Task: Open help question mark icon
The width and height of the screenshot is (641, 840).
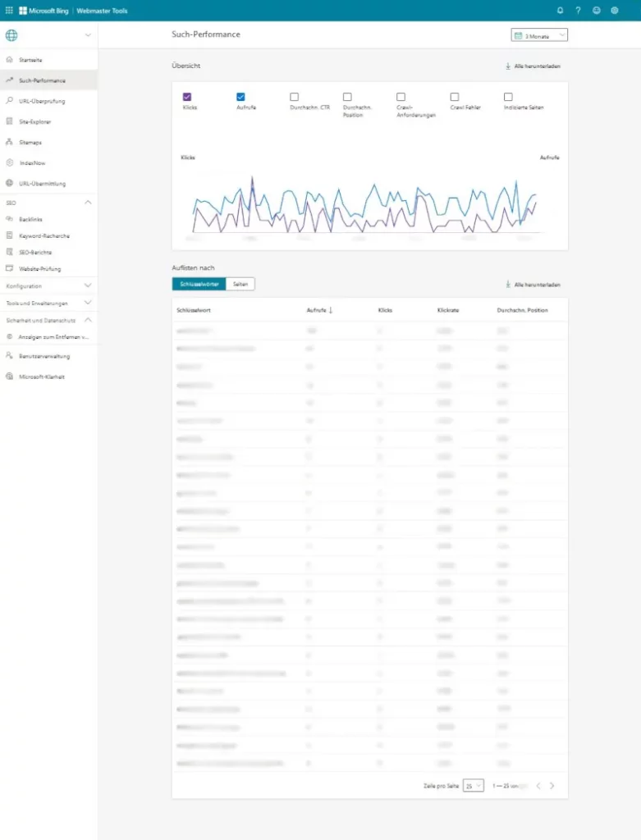Action: [x=578, y=11]
